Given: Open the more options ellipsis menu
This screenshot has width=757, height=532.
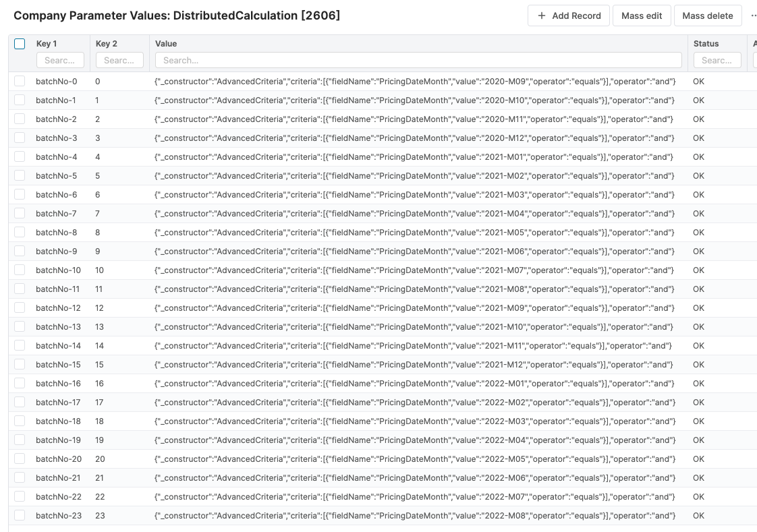Looking at the screenshot, I should [753, 16].
